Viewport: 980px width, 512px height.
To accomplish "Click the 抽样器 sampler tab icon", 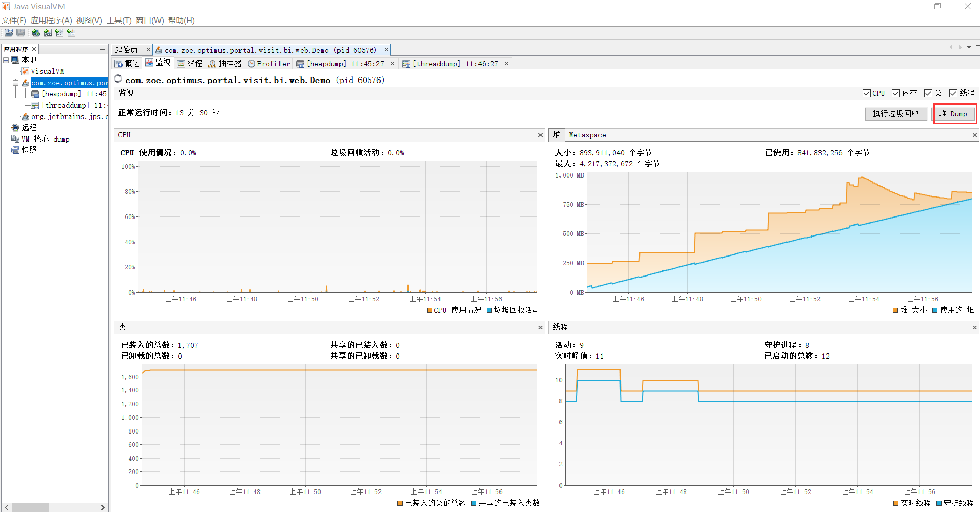I will click(x=212, y=64).
